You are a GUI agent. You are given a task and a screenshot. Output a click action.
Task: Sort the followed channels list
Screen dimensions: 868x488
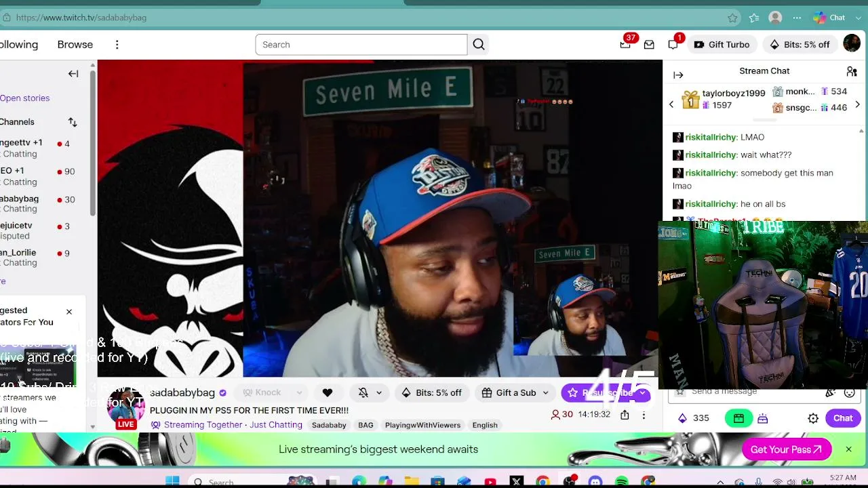click(x=73, y=122)
